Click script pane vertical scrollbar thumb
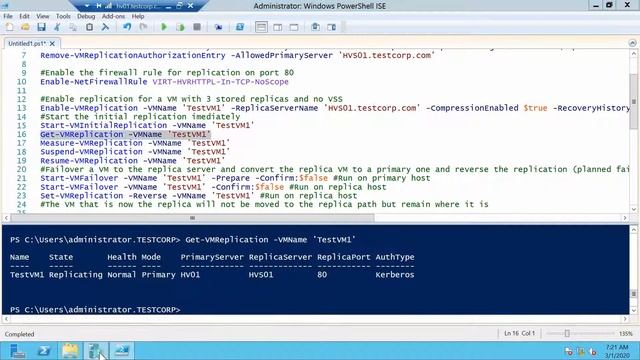Screen dimensions: 640x360 pos(633,102)
